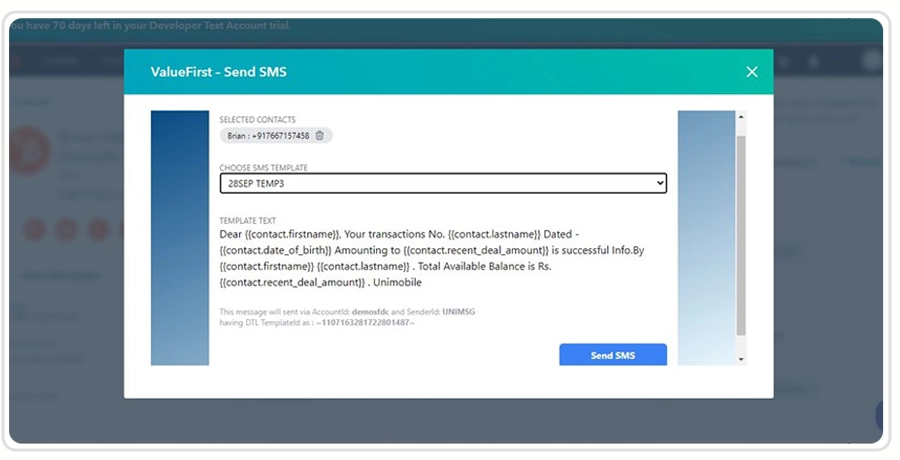Click the dialog's vertical scrollbar thumb
This screenshot has height=460, width=900.
(x=740, y=235)
